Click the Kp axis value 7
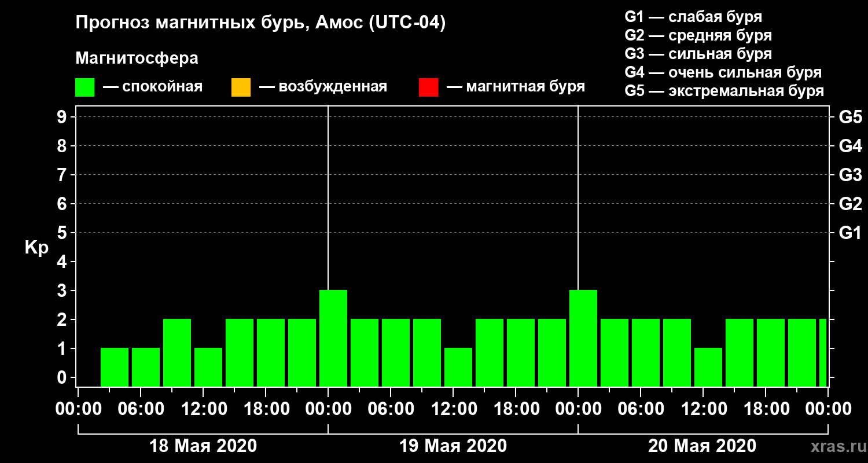The height and width of the screenshot is (463, 868). 63,175
